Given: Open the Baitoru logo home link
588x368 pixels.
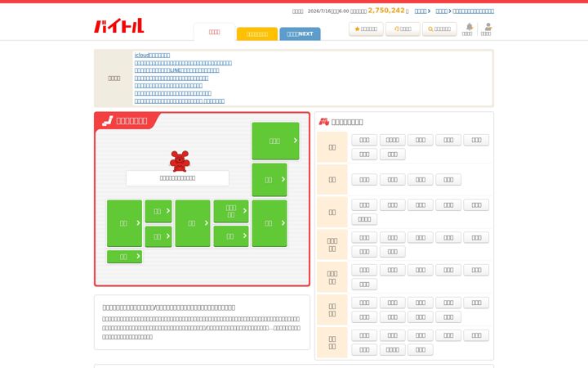Looking at the screenshot, I should click(119, 25).
